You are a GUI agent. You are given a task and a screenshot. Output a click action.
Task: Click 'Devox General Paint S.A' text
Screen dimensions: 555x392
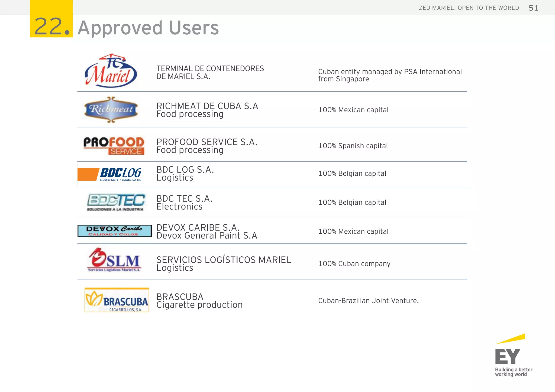click(207, 236)
